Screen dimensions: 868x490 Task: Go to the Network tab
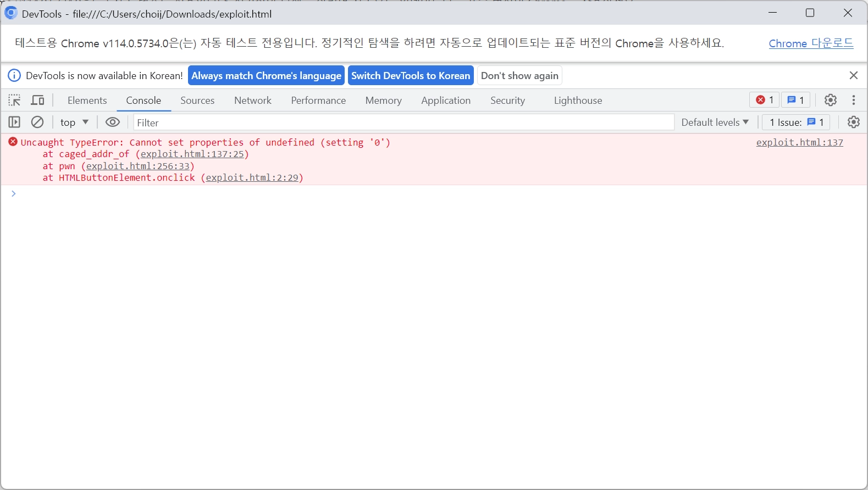[253, 101]
